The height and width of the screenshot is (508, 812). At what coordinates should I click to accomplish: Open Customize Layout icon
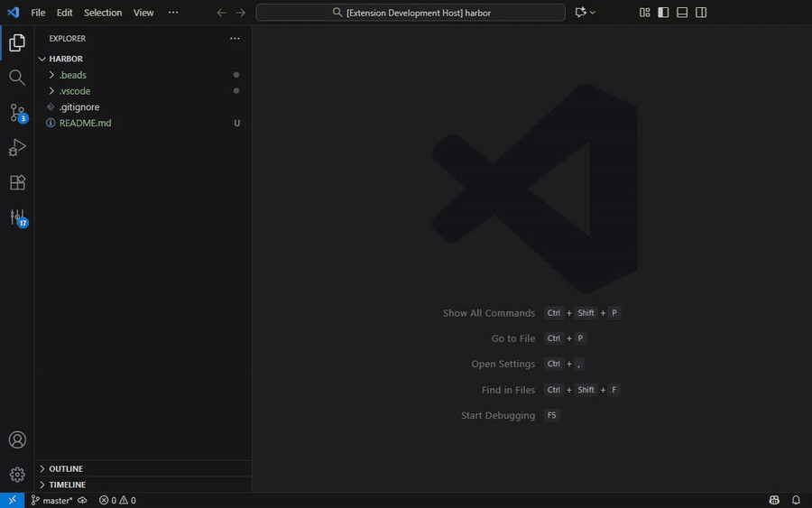click(645, 13)
